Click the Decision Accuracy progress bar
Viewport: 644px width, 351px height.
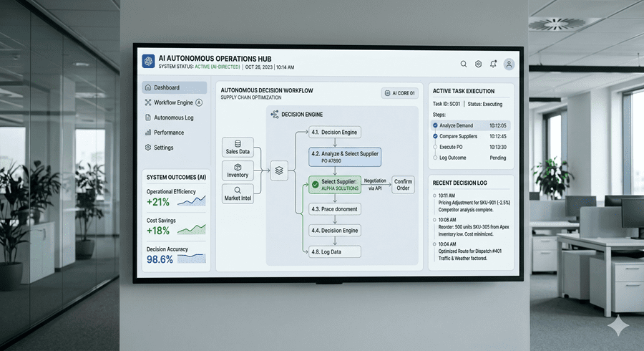(191, 259)
